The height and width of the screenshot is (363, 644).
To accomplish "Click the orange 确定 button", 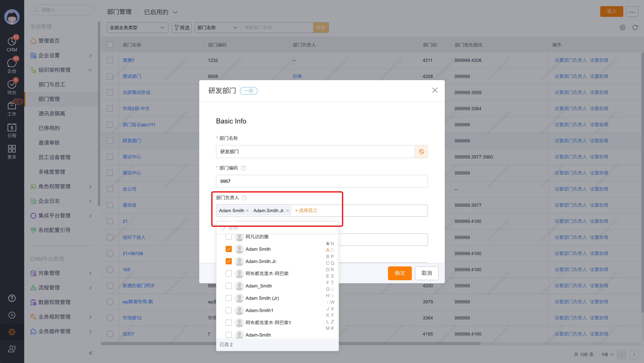I will point(400,273).
